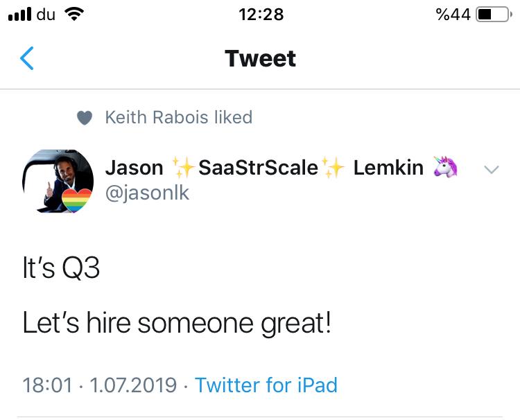This screenshot has width=520, height=420.
Task: Select the display name "Jason"
Action: (134, 168)
